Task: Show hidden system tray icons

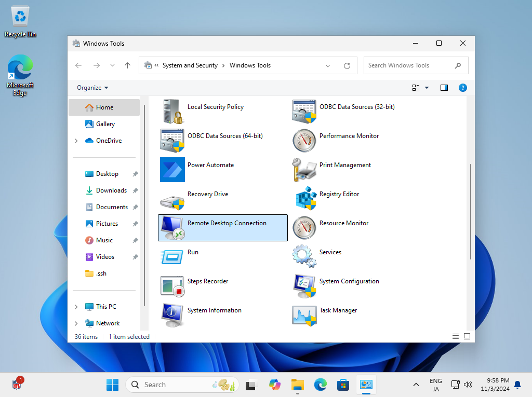Action: click(416, 385)
